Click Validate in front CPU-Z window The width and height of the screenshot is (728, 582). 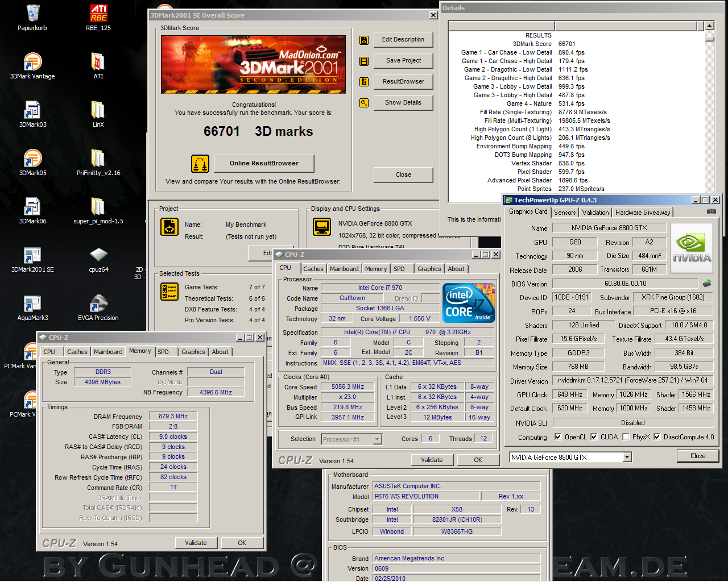(432, 460)
